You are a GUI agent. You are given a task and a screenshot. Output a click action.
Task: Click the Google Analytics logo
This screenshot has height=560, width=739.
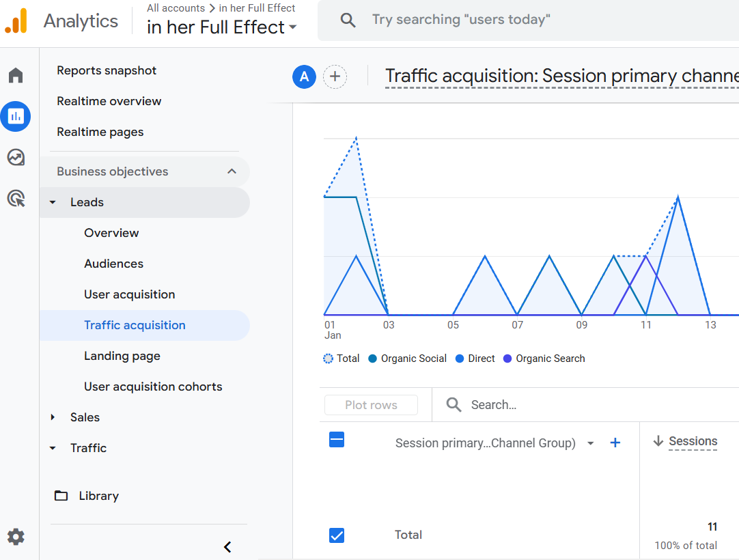pyautogui.click(x=16, y=20)
